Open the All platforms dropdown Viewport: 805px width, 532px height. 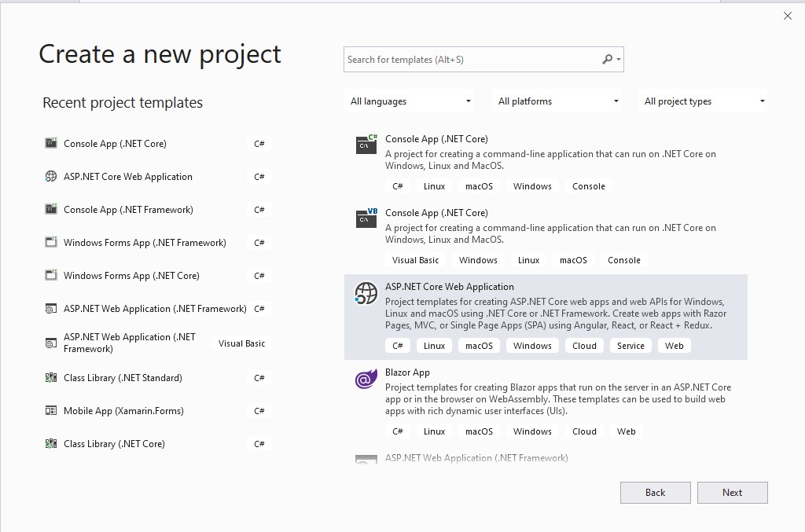click(x=557, y=101)
